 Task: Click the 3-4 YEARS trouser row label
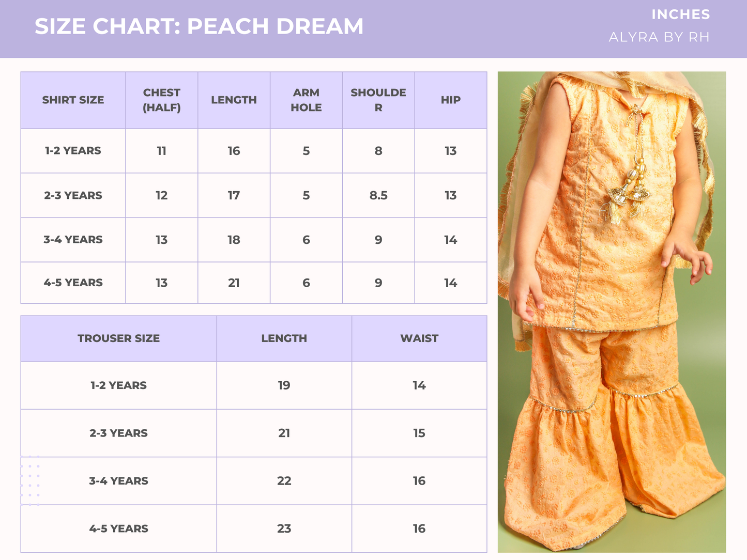click(118, 480)
